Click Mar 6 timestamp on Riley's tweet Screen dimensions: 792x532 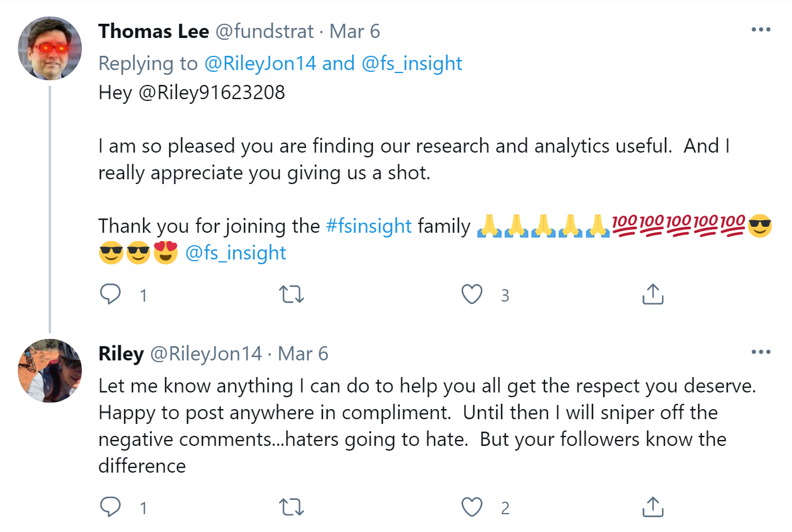coord(303,354)
